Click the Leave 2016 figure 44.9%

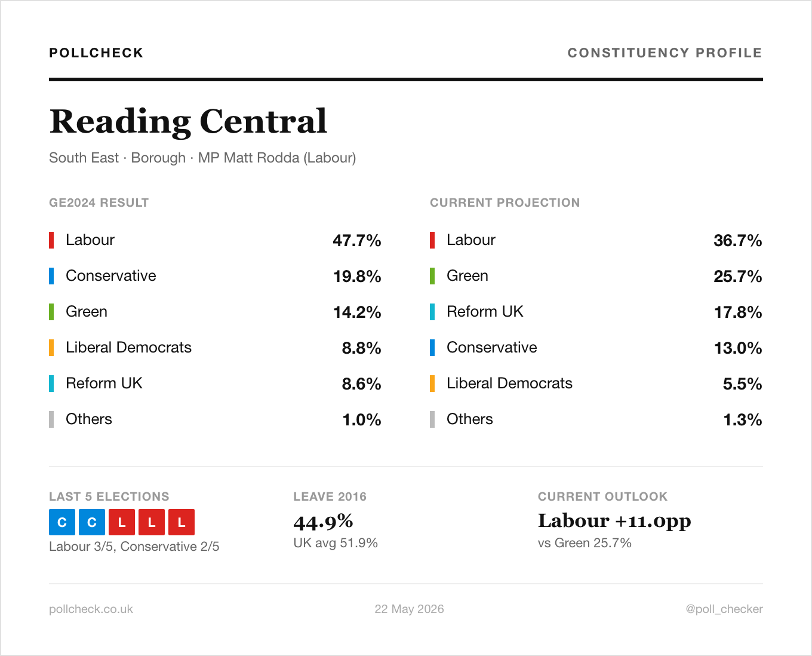(x=323, y=522)
